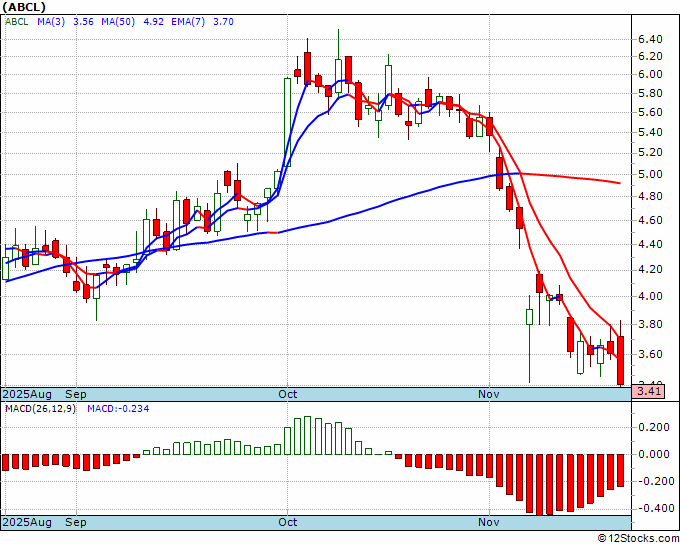Screen dimensions: 680x546
Task: Click the highlighted 3.41 last price tag
Action: click(648, 391)
